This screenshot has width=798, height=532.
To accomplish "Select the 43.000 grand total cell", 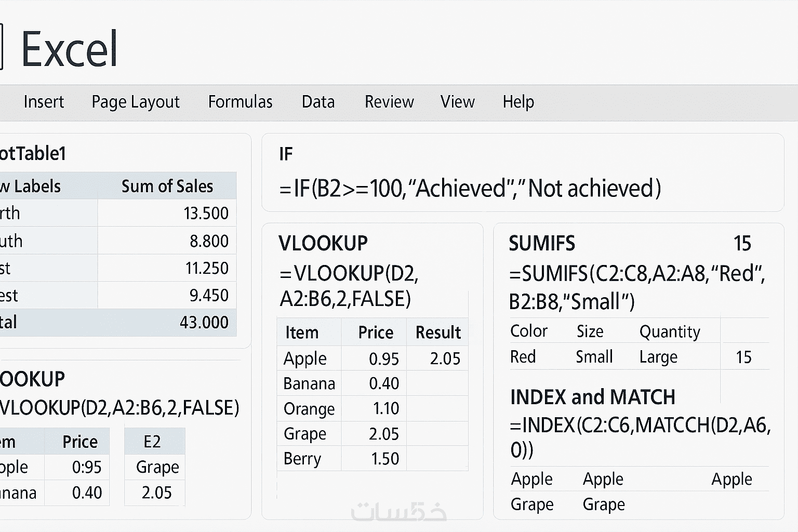I will click(204, 322).
